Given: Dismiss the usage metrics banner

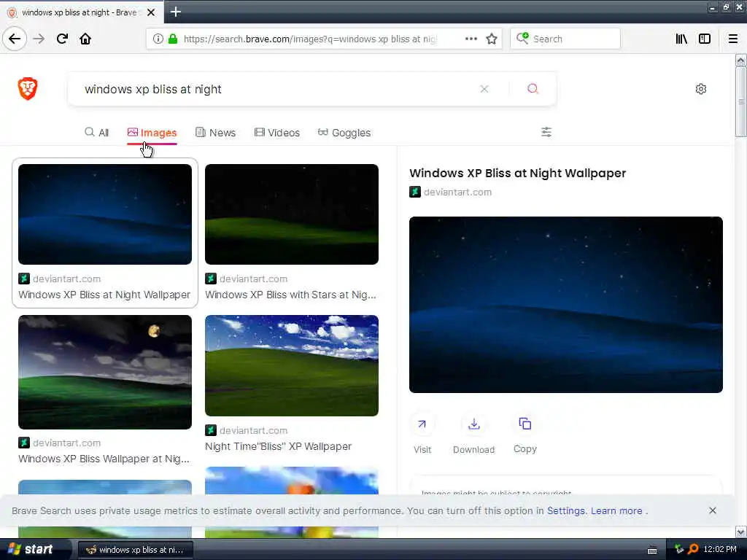Looking at the screenshot, I should click(712, 510).
